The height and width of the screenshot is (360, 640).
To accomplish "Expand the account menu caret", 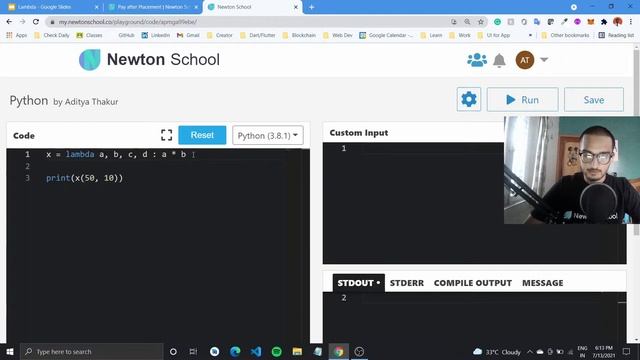I will pyautogui.click(x=544, y=60).
